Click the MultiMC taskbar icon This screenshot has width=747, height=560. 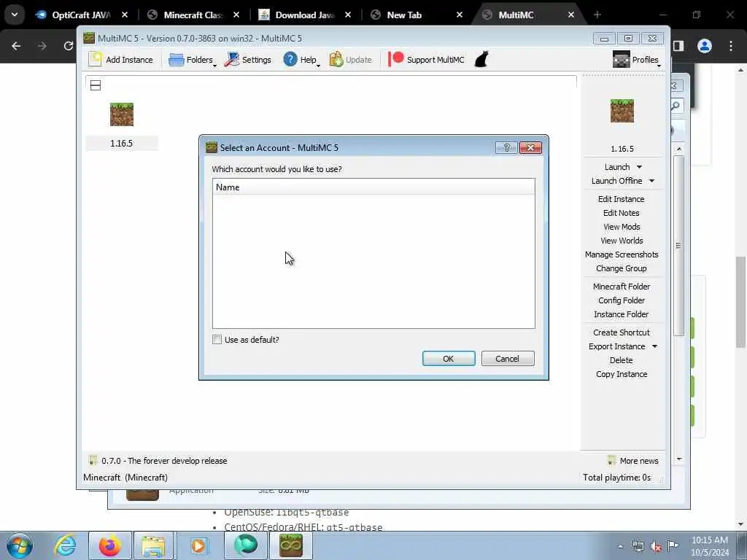click(x=291, y=545)
